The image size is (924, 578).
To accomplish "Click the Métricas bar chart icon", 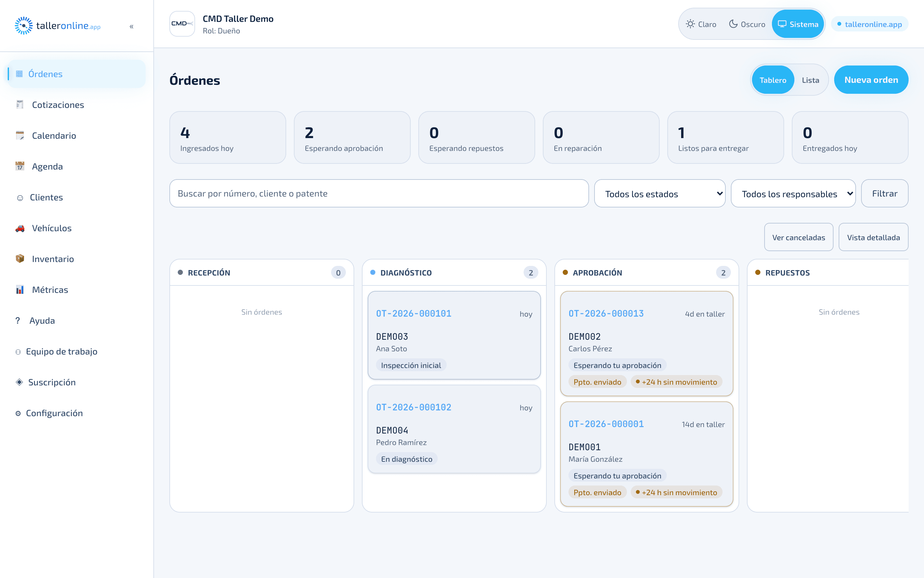I will [x=20, y=290].
